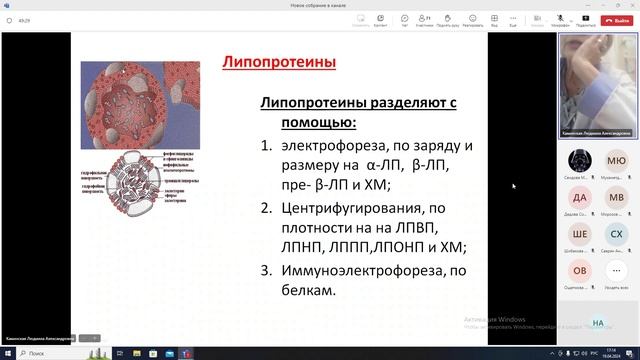Image resolution: width=640 pixels, height=360 pixels.
Task: Open the Windows Start menu
Action: 8,353
